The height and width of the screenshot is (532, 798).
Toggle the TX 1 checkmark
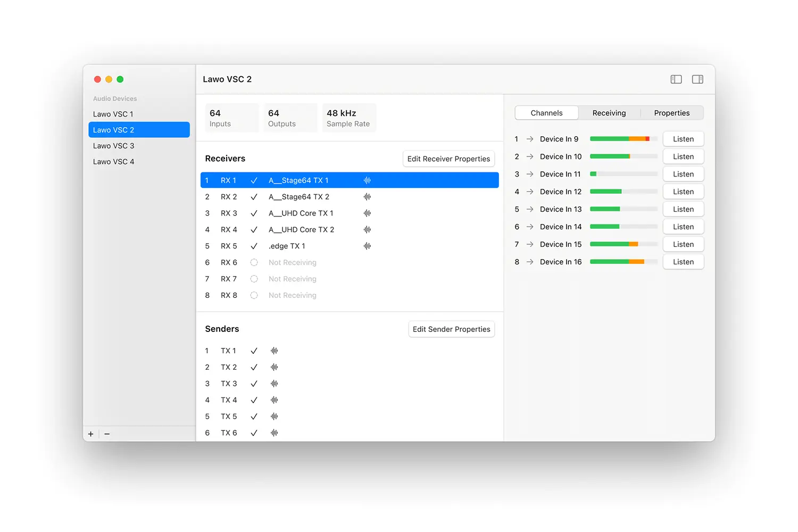254,351
